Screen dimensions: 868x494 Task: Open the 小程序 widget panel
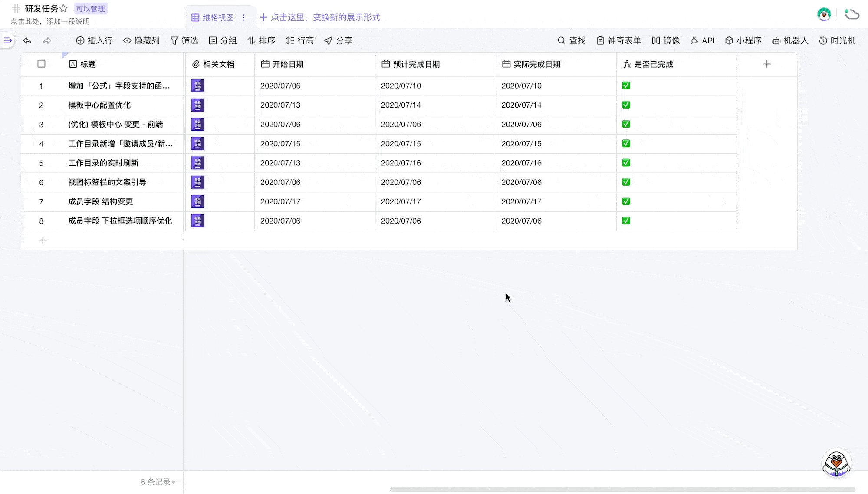[x=743, y=40]
